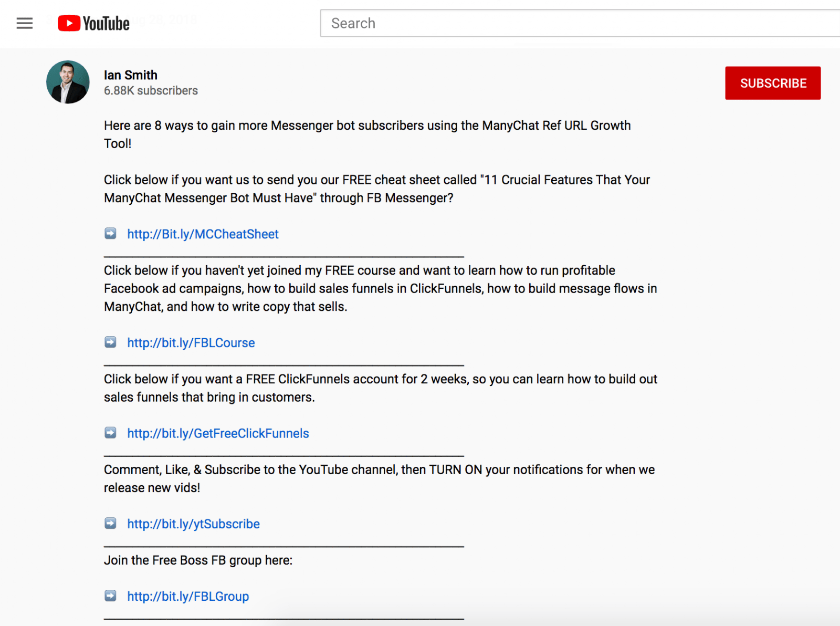The width and height of the screenshot is (840, 626).
Task: Click the YouTube logo
Action: [93, 23]
